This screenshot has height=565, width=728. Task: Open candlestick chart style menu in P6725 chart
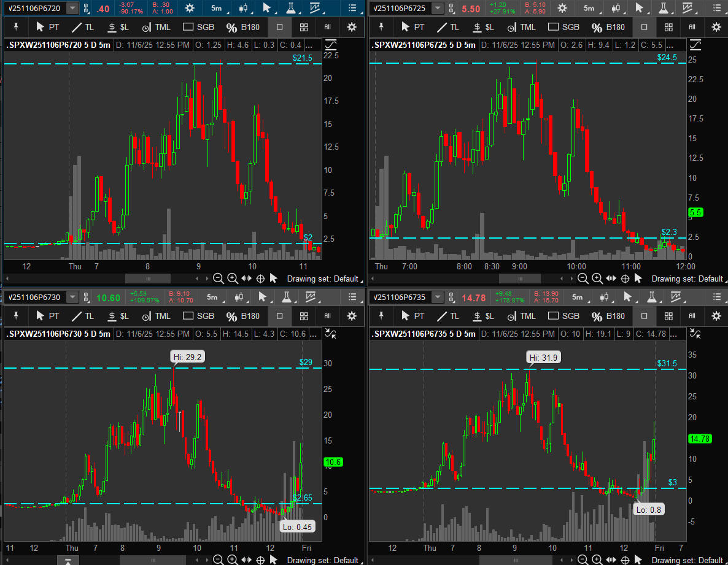coord(615,8)
